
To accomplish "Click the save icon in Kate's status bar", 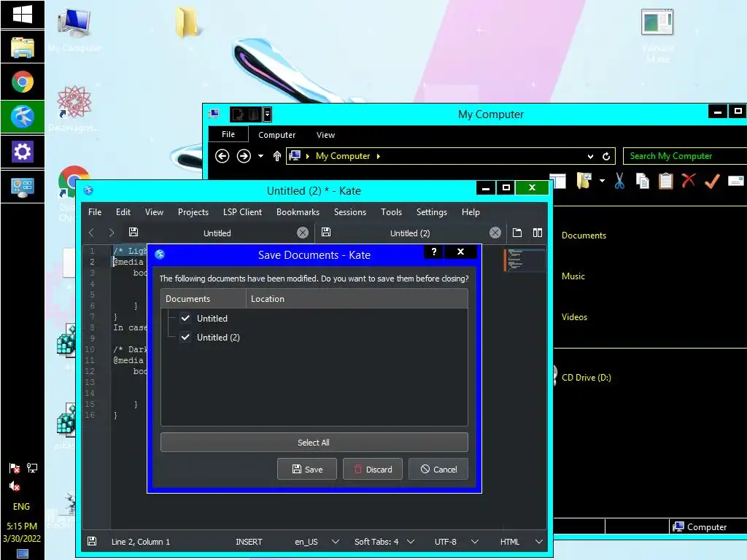I will [92, 542].
